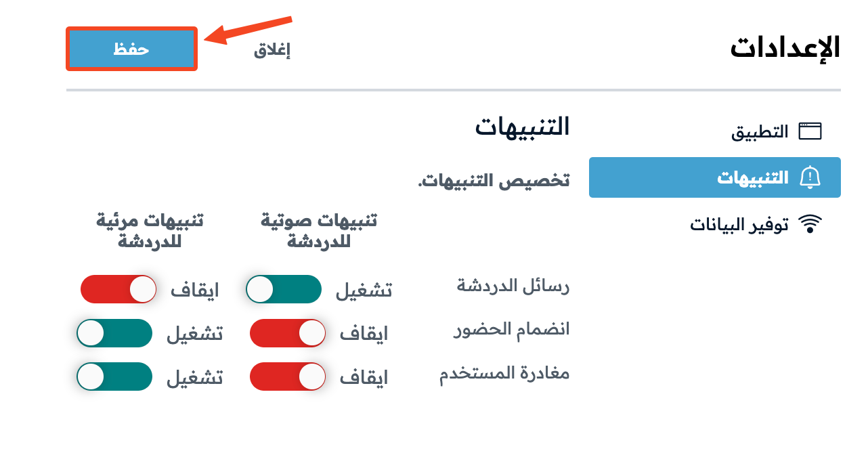Screen dimensions: 868x474
Task: Enable audio alerts for مغادرة المستخدم
Action: 288,376
